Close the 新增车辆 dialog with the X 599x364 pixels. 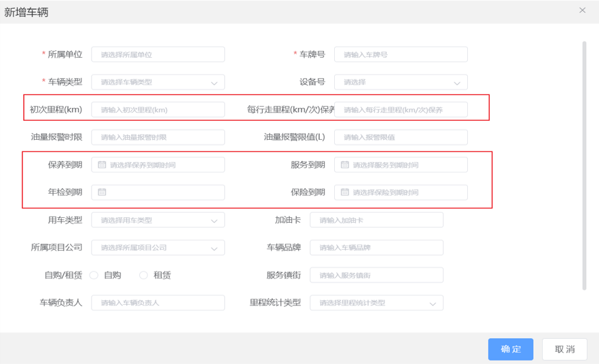(x=582, y=10)
